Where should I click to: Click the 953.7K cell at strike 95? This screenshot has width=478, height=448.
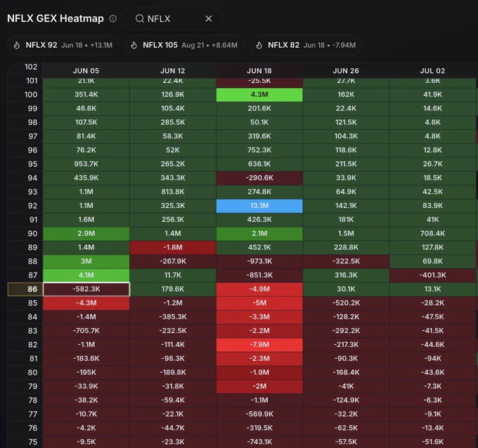click(x=86, y=164)
